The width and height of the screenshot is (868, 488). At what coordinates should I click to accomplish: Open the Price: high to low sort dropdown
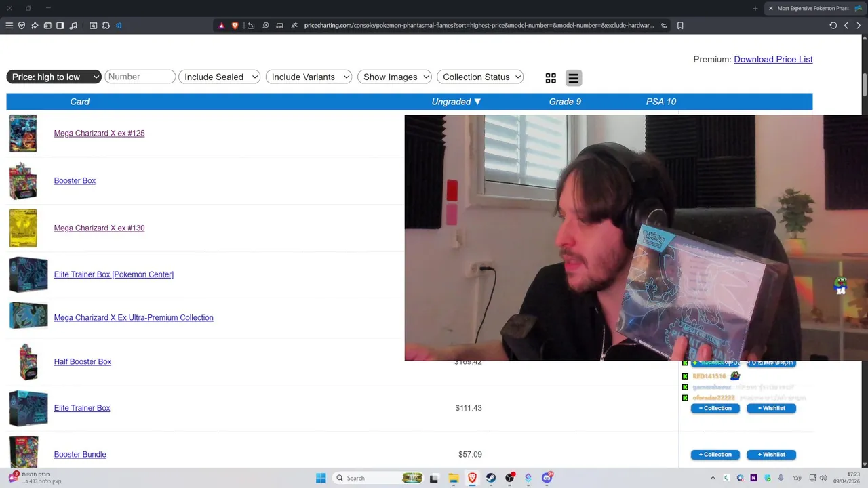54,77
